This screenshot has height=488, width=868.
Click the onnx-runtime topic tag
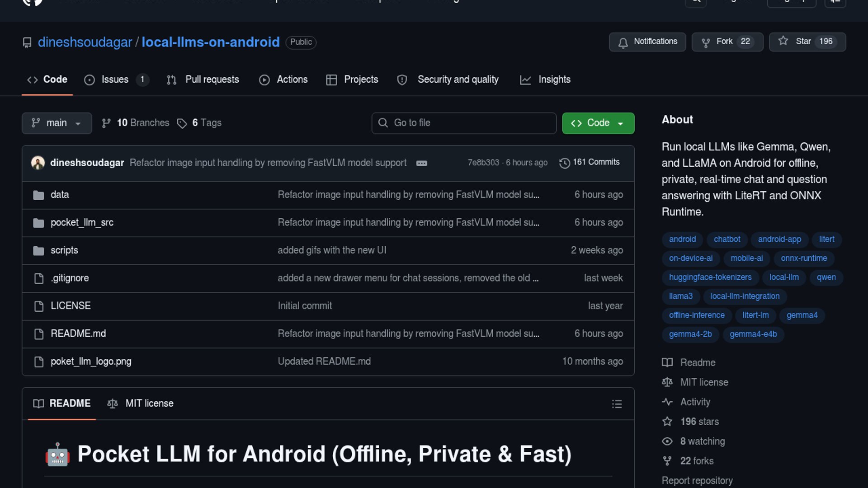coord(803,258)
